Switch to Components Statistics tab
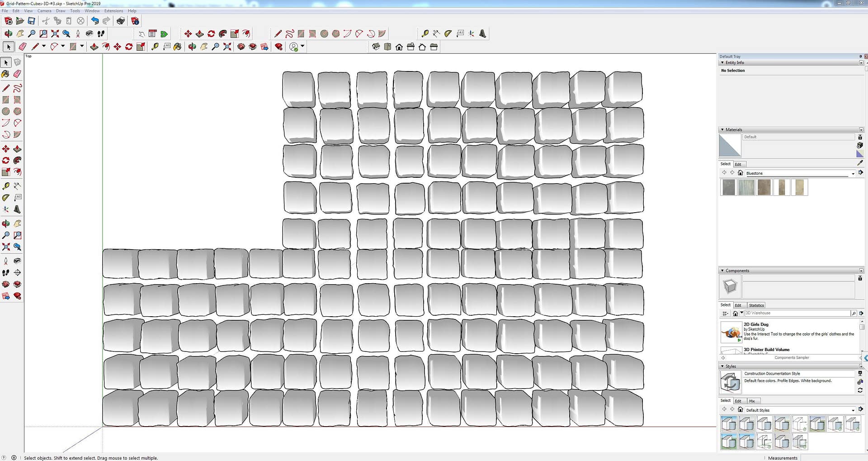 tap(756, 305)
